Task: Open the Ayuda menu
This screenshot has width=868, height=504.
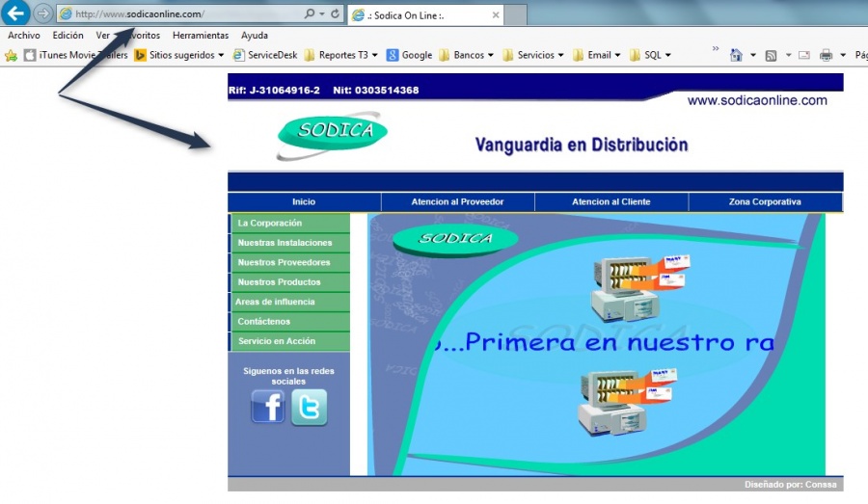Action: 254,35
